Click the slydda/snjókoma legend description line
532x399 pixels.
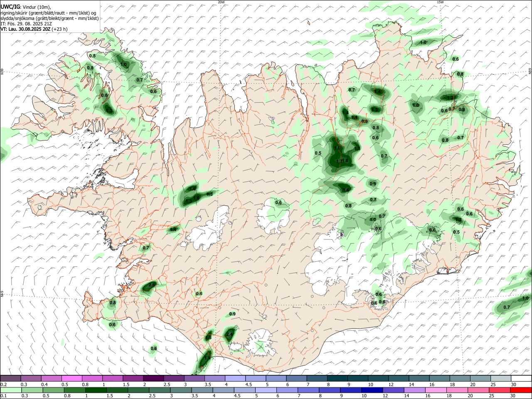pos(49,18)
